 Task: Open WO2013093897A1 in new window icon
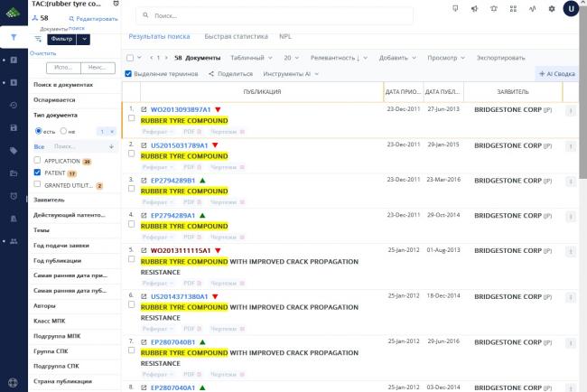coord(143,109)
